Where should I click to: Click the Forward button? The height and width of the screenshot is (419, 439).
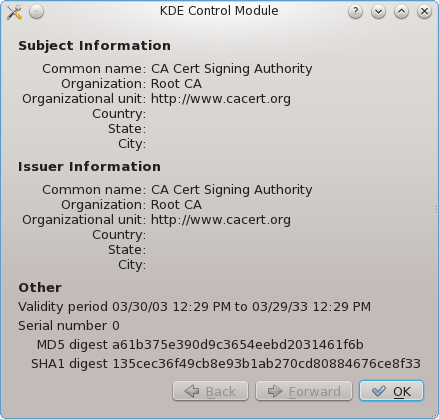pyautogui.click(x=304, y=391)
